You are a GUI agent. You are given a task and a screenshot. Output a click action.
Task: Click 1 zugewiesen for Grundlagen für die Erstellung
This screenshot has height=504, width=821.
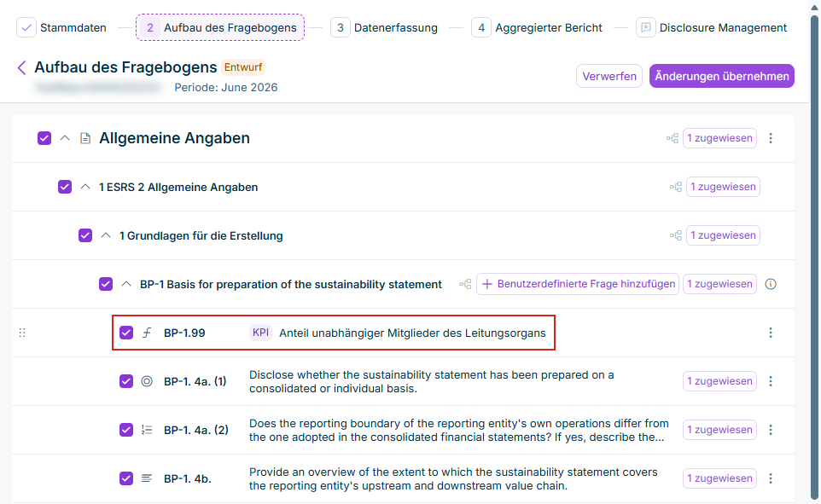(x=723, y=235)
